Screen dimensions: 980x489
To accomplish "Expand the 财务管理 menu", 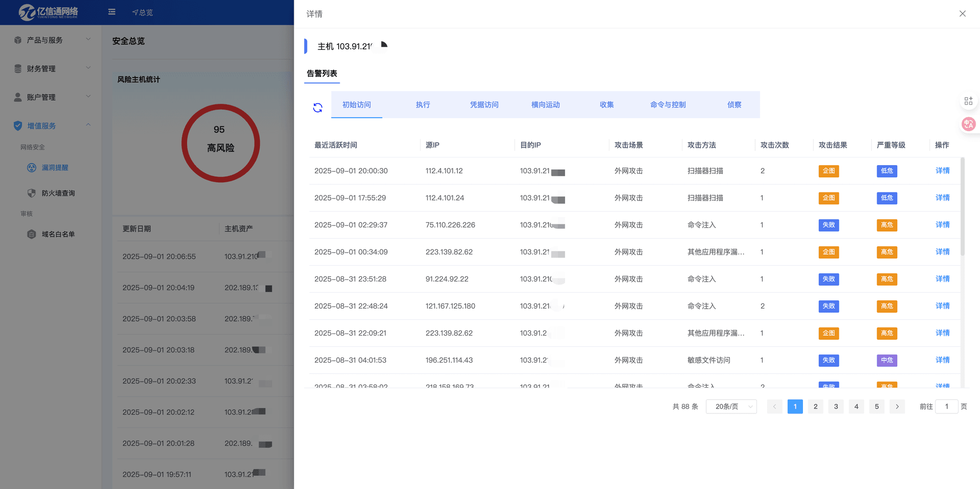I will click(51, 68).
